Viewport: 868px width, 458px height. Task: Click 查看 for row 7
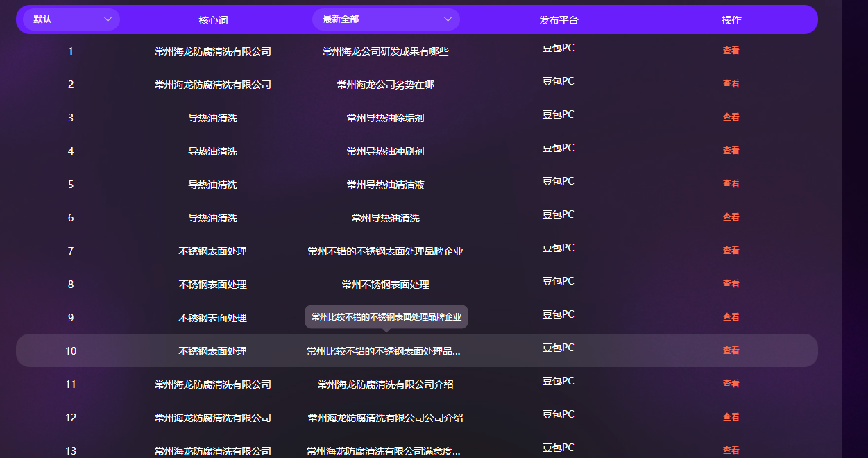(731, 251)
